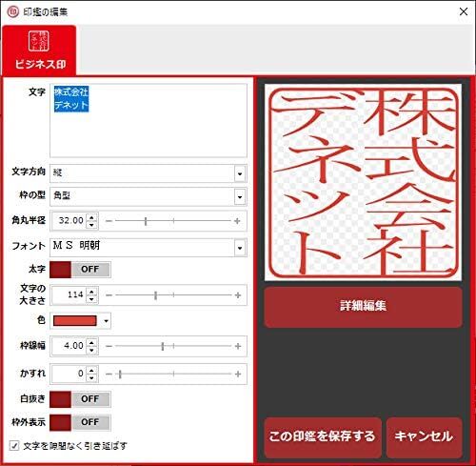The height and width of the screenshot is (466, 476).
Task: Click the red seal app icon in title bar
Action: coord(12,12)
